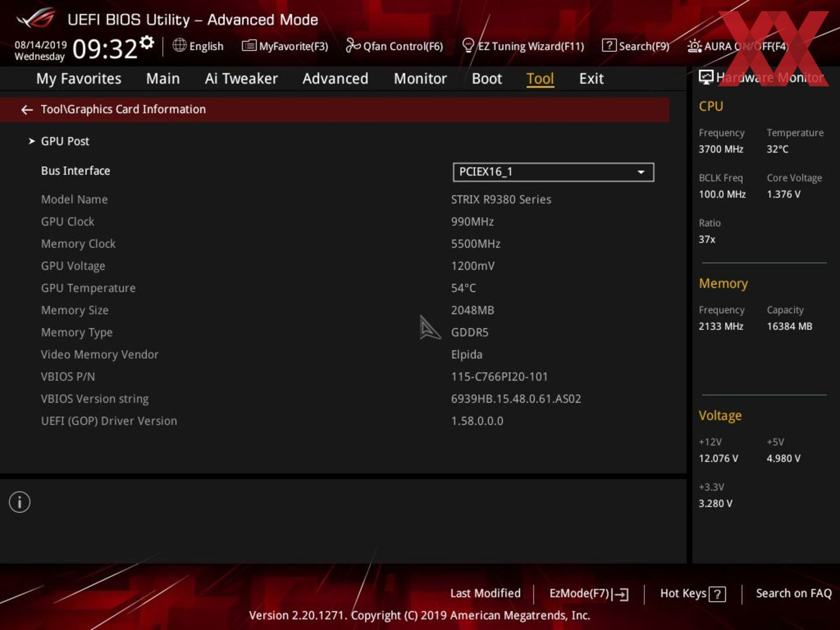Image resolution: width=840 pixels, height=630 pixels.
Task: Click CPU frequency 3700 MHz reading
Action: [721, 149]
